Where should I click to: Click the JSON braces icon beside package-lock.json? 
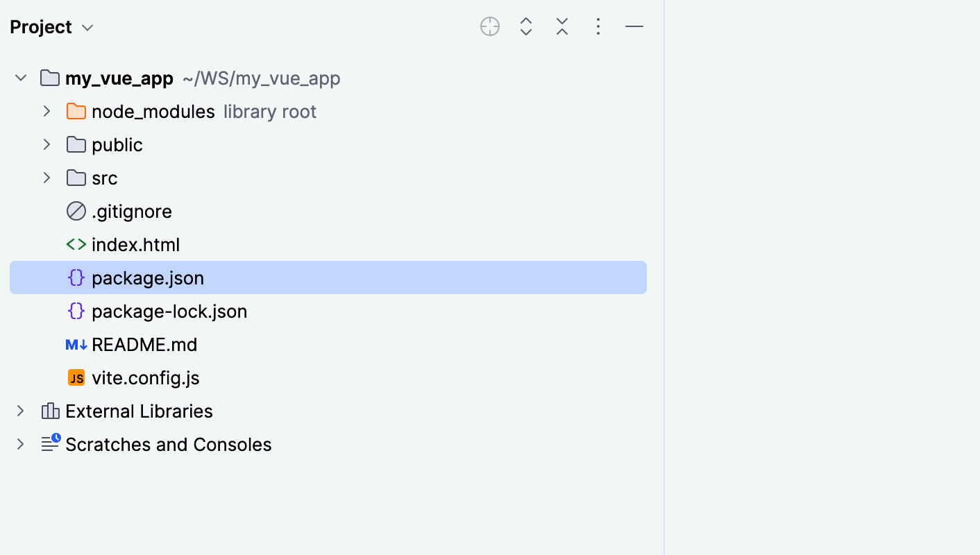point(76,311)
